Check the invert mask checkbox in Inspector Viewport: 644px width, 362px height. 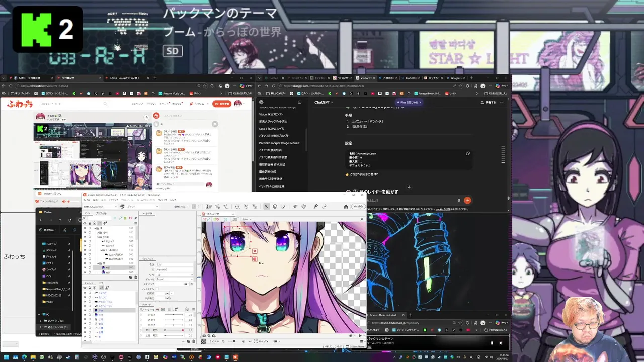pos(157,289)
